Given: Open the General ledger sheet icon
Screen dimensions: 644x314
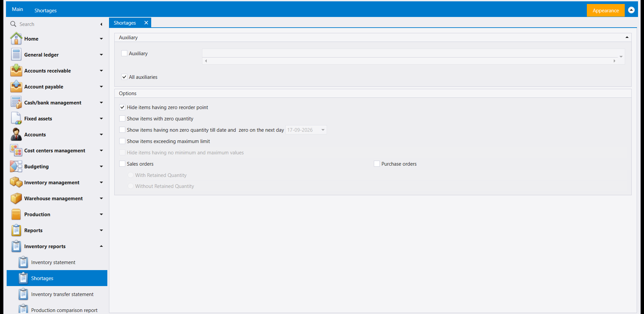Looking at the screenshot, I should point(16,55).
